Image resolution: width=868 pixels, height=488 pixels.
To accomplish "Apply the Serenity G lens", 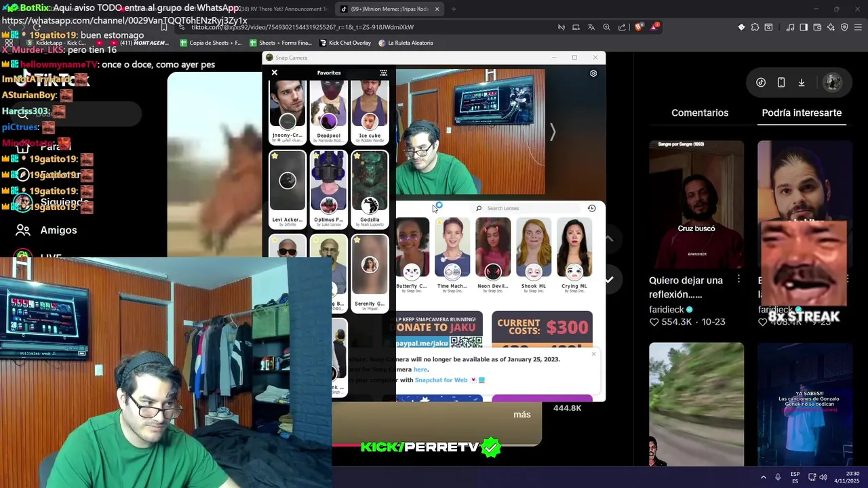I will pyautogui.click(x=370, y=273).
